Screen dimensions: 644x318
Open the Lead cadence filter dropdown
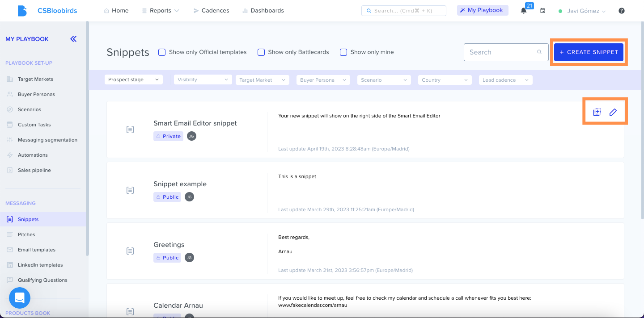pos(505,80)
